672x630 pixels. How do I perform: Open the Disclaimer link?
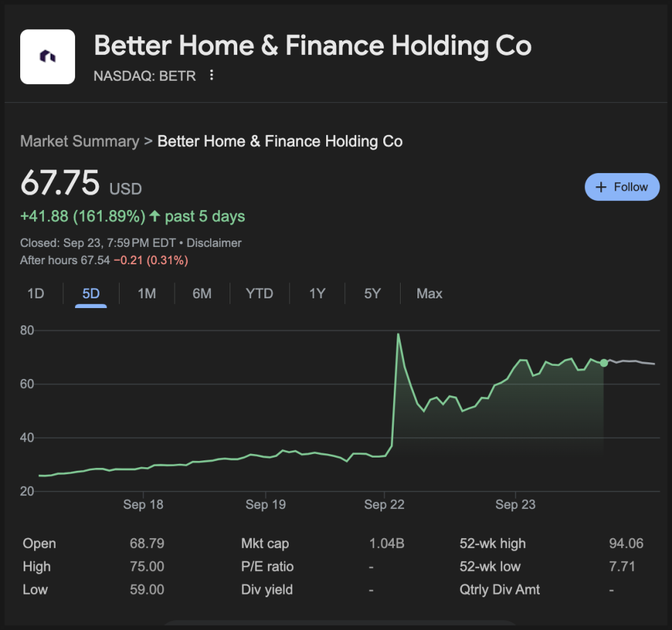point(214,243)
